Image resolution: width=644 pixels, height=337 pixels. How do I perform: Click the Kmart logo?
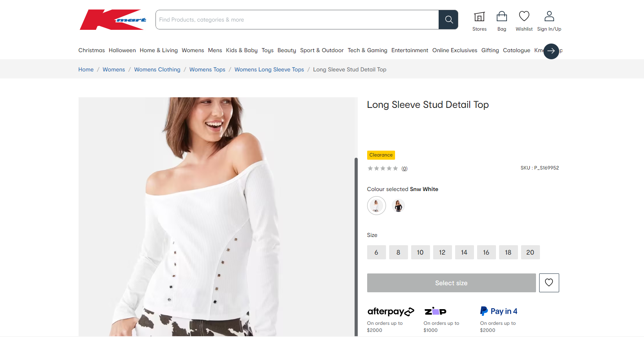(x=113, y=20)
